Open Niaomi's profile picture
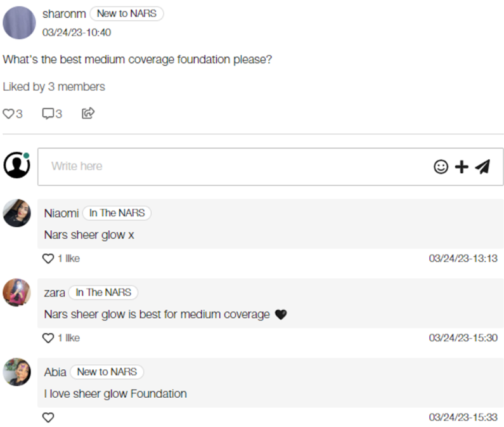Viewport: 504px width, 427px height. (17, 213)
